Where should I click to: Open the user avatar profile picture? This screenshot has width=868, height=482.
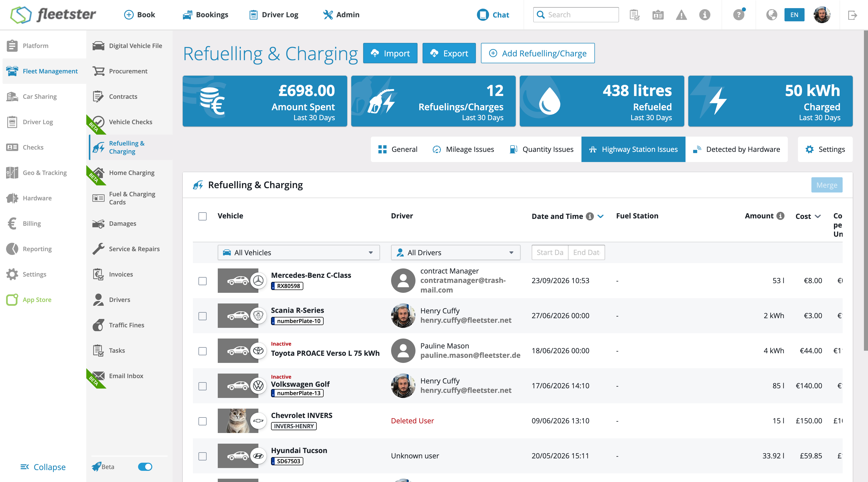[822, 15]
